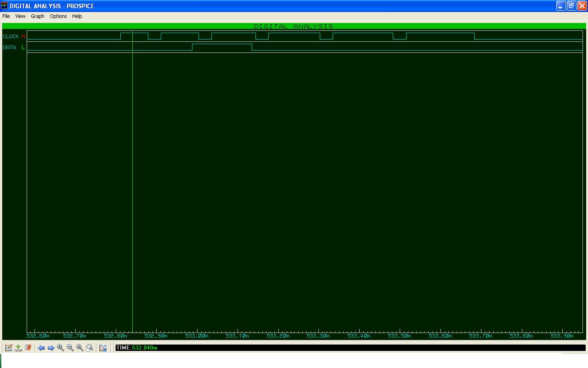The image size is (588, 368).
Task: Open the View menu
Action: click(20, 16)
